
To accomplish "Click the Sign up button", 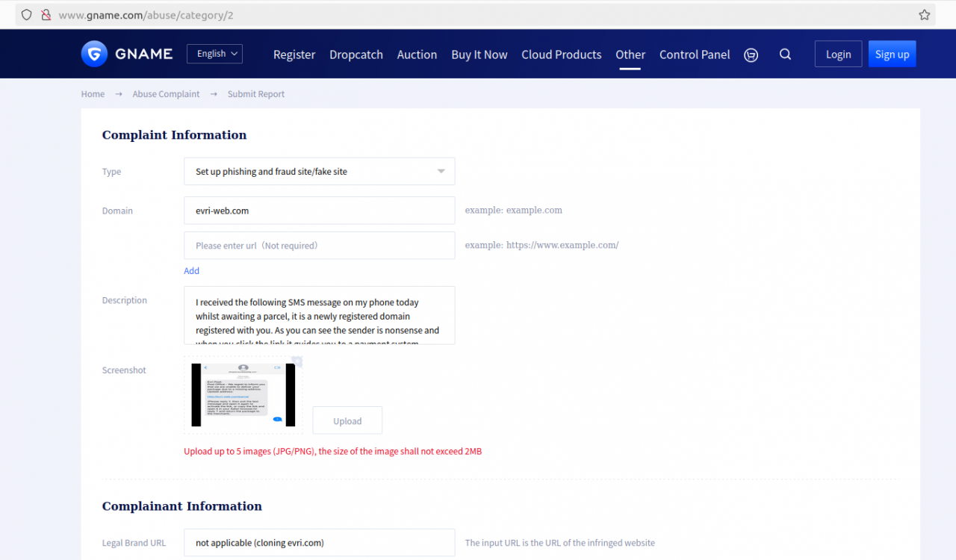I will 893,54.
